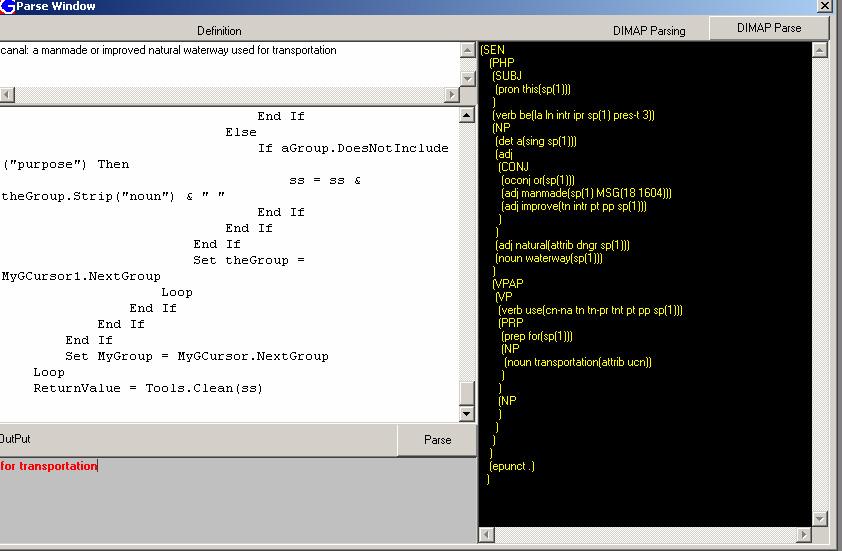842x551 pixels.
Task: Close the Parse Window
Action: tap(824, 6)
